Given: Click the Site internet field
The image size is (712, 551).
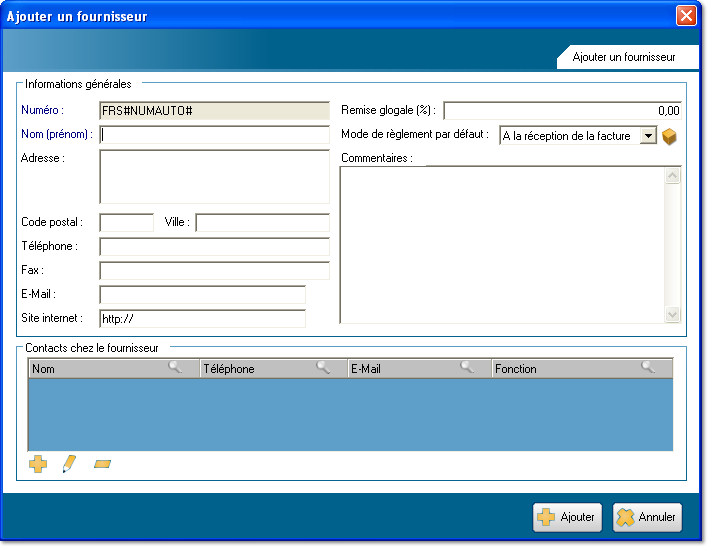Looking at the screenshot, I should (202, 319).
